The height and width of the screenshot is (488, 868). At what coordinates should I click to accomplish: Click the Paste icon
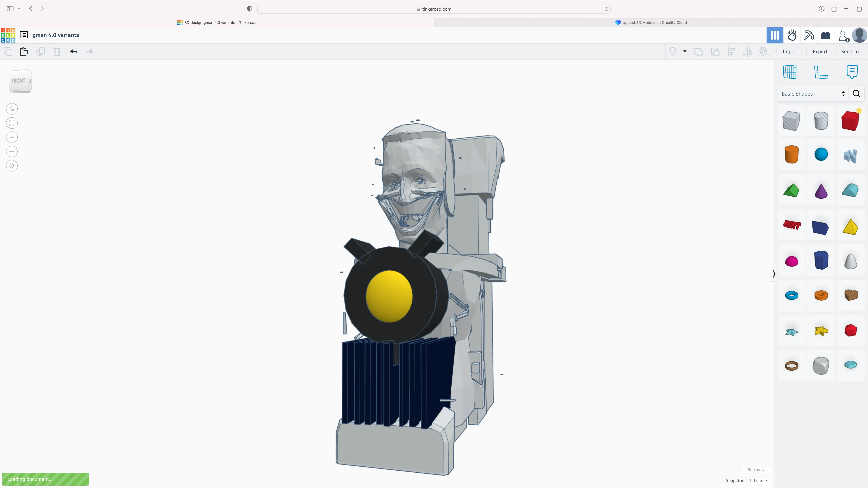tap(24, 52)
